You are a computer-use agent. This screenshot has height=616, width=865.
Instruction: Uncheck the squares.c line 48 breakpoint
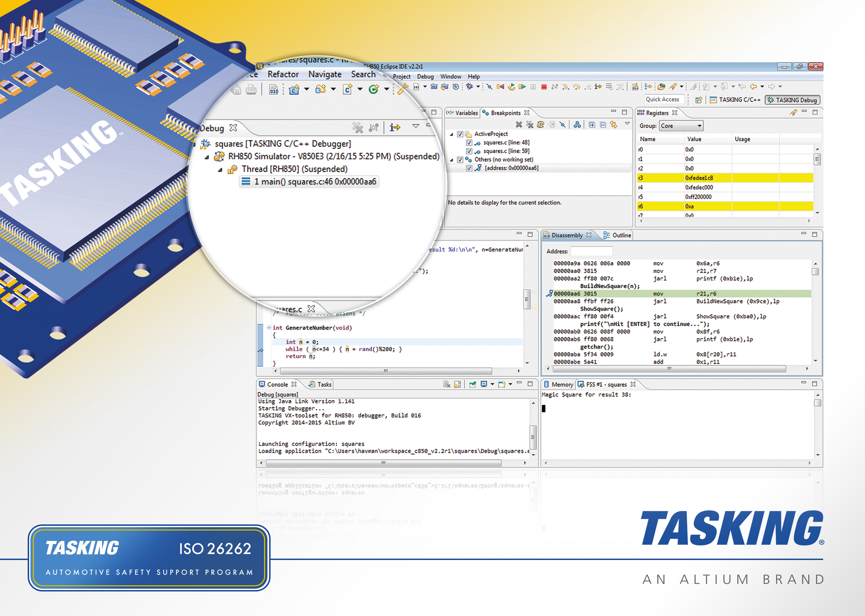pos(469,143)
